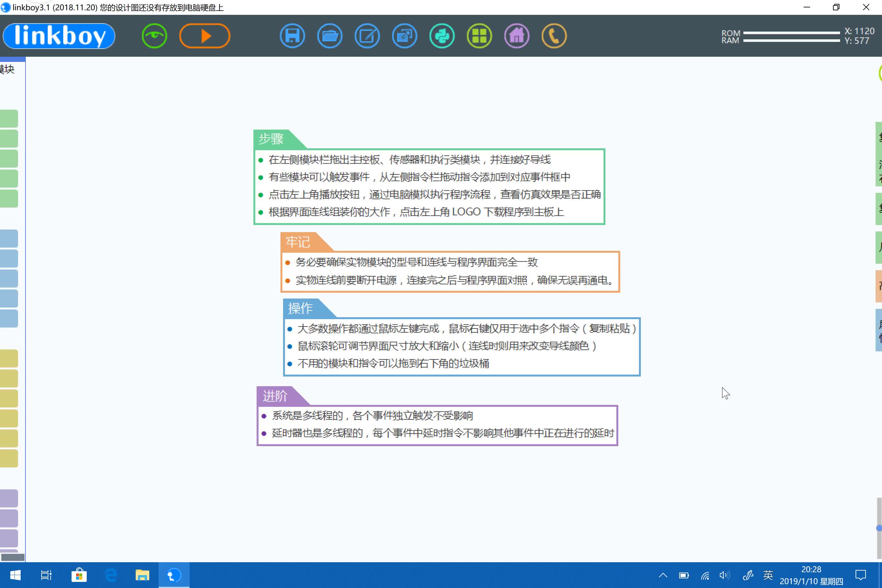Click the battery status tray icon
882x588 pixels.
pyautogui.click(x=684, y=575)
